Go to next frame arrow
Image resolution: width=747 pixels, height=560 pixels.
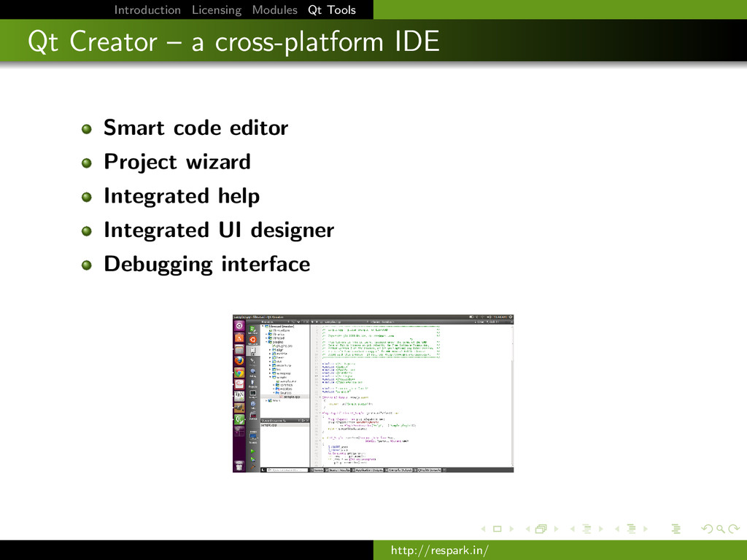tap(556, 529)
